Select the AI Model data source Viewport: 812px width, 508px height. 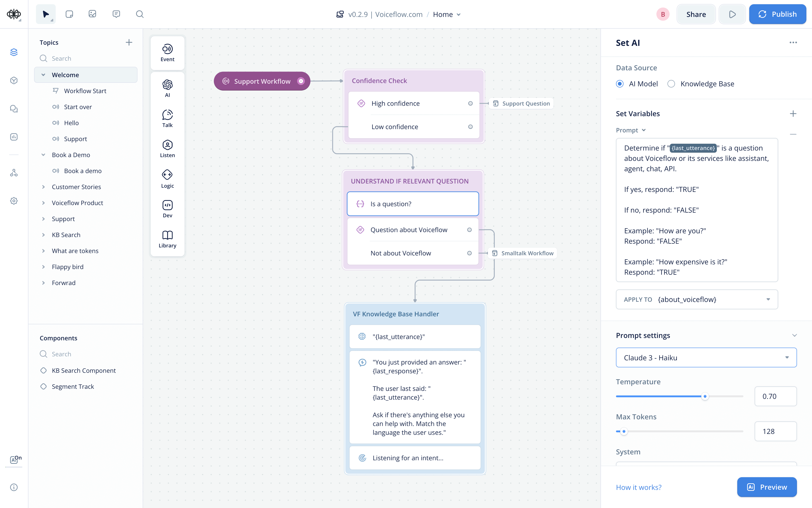click(x=620, y=84)
